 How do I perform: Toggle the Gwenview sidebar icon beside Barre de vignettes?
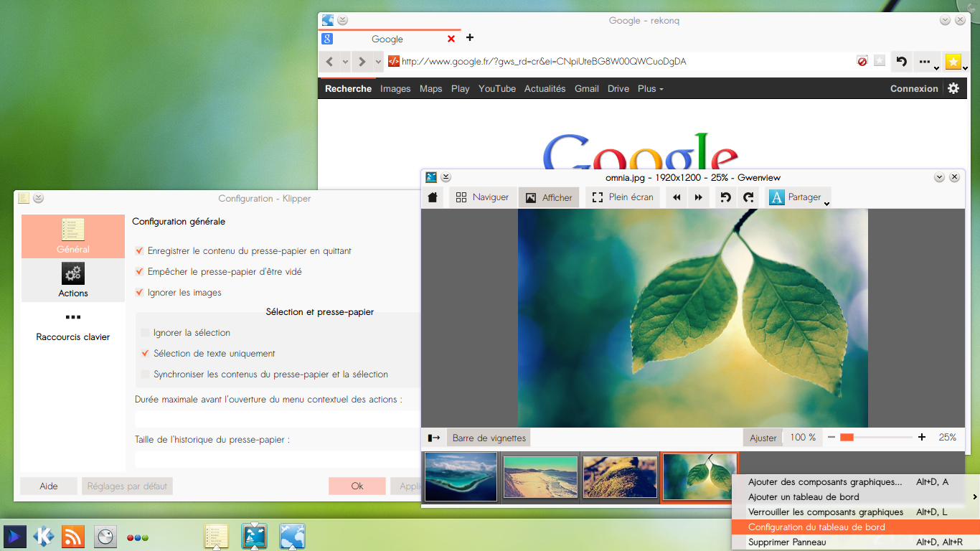(x=434, y=438)
